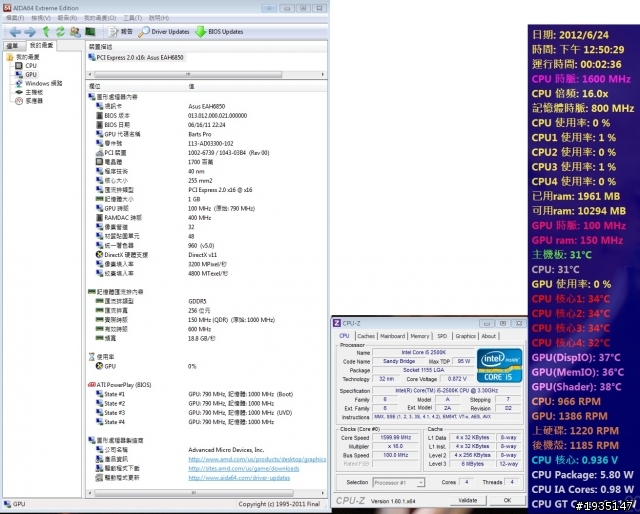
Task: Open the green monitor panel icon in toolbar
Action: [90, 31]
